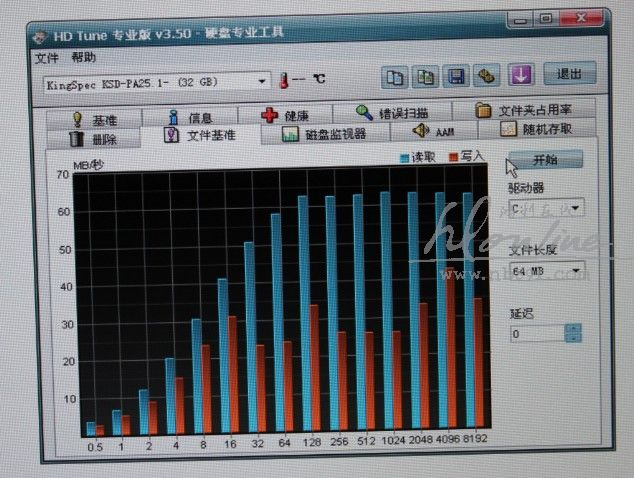
Task: Click the thermometer temperature icon
Action: coord(285,80)
